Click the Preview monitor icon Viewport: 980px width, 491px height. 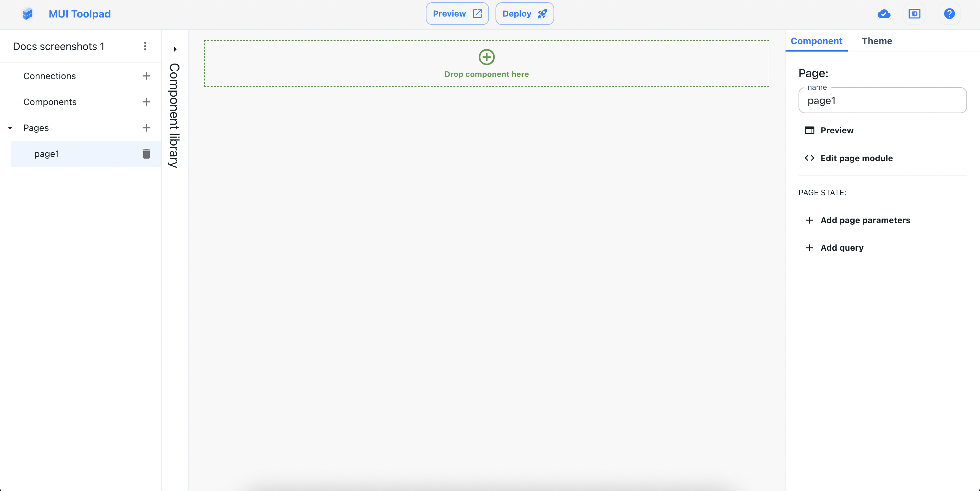(809, 130)
